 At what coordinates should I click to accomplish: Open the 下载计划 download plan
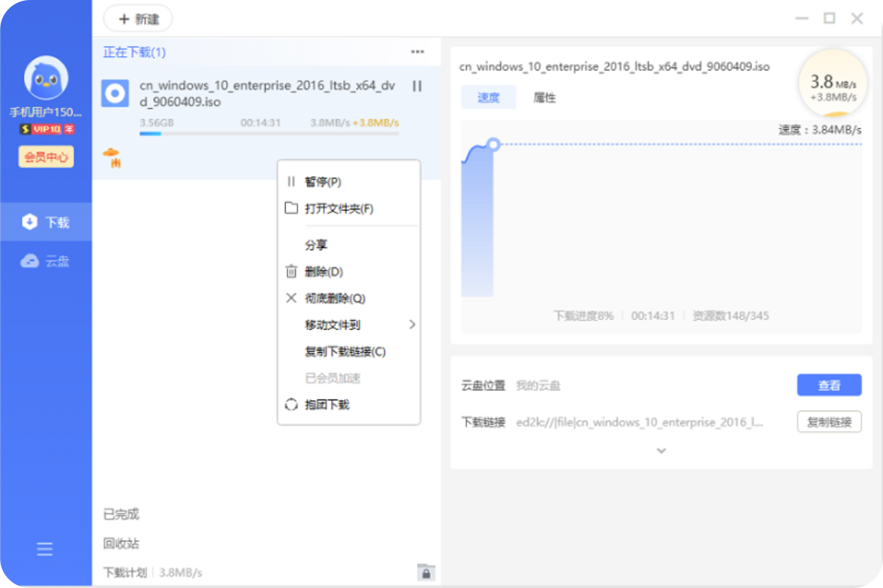click(125, 573)
